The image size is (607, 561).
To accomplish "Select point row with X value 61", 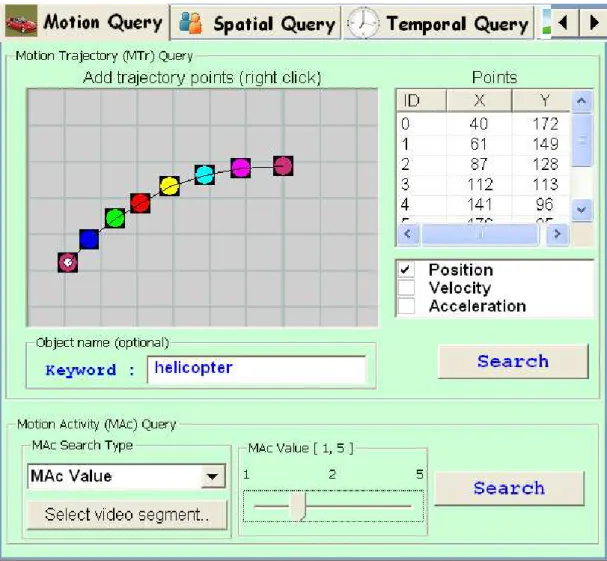I will (483, 144).
